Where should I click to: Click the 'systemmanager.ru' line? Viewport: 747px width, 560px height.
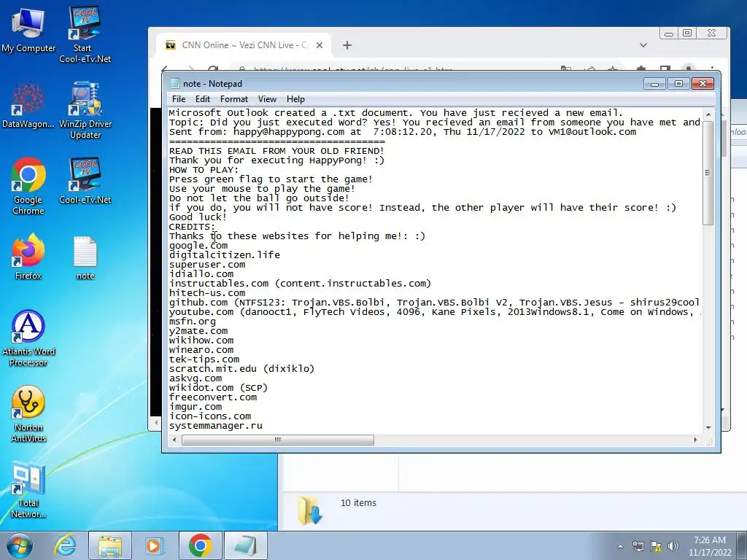pyautogui.click(x=216, y=426)
